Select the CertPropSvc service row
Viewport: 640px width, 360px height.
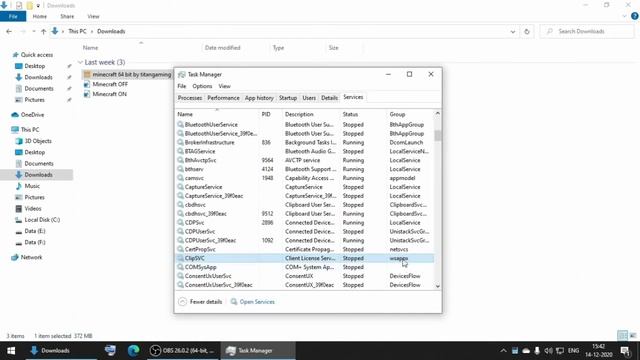304,249
